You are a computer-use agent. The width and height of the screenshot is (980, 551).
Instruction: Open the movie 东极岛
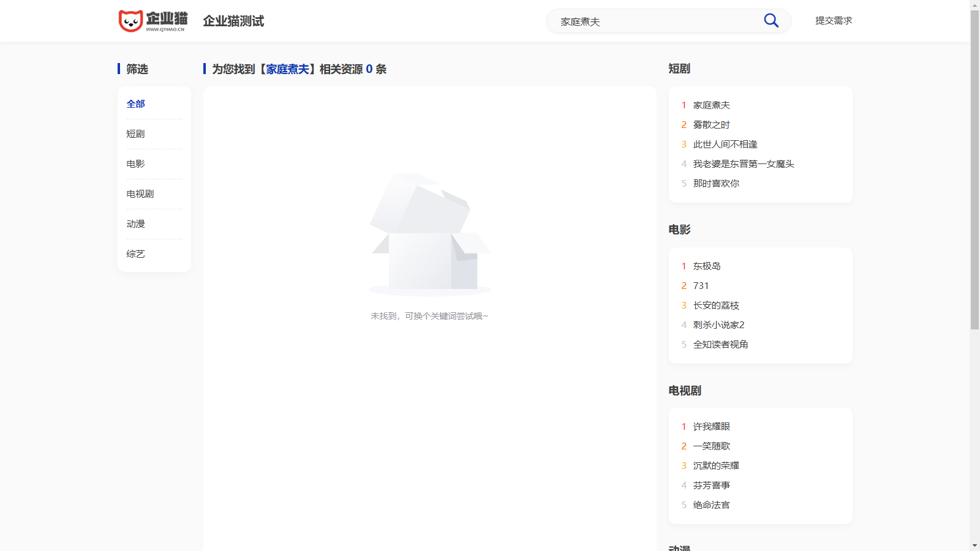[x=707, y=266]
